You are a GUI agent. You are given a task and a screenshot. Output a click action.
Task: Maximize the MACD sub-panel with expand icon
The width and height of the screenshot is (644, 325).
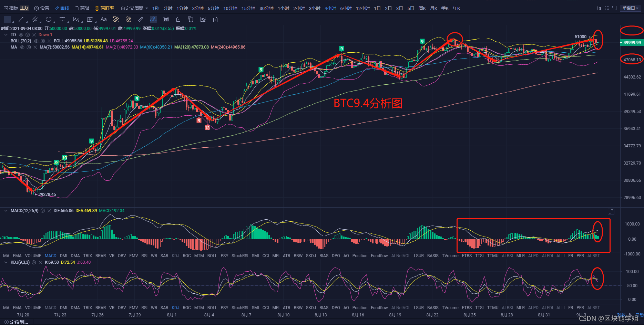click(611, 212)
